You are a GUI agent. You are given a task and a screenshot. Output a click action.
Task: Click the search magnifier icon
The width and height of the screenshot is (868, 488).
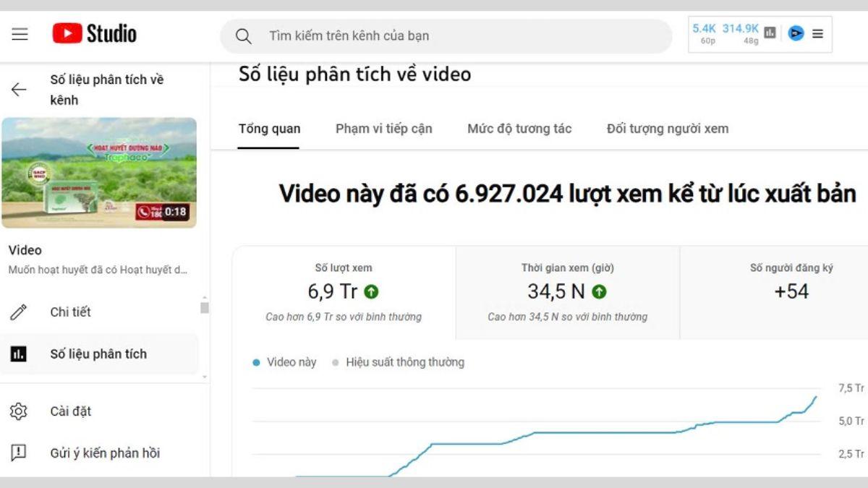pos(244,36)
